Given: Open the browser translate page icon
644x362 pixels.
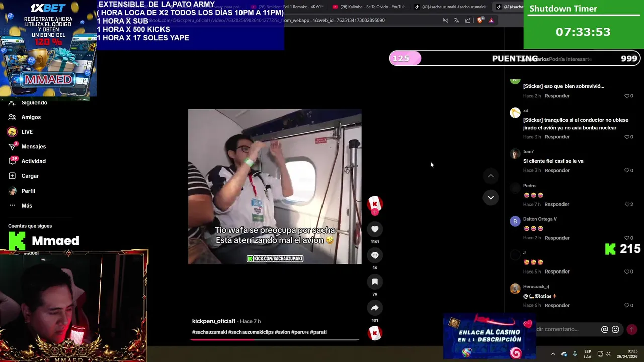Looking at the screenshot, I should pyautogui.click(x=456, y=20).
